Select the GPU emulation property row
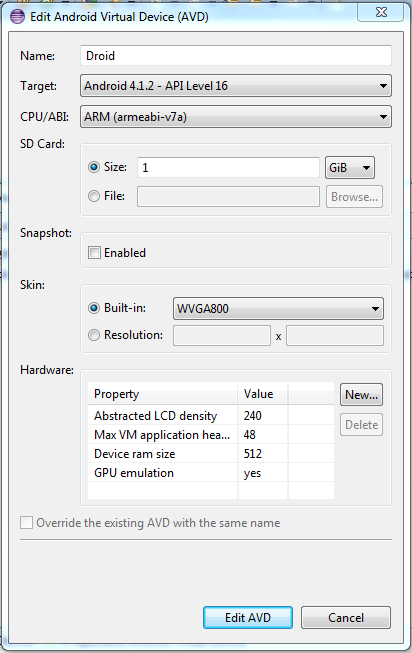Viewport: 412px width, 653px height. pos(211,473)
